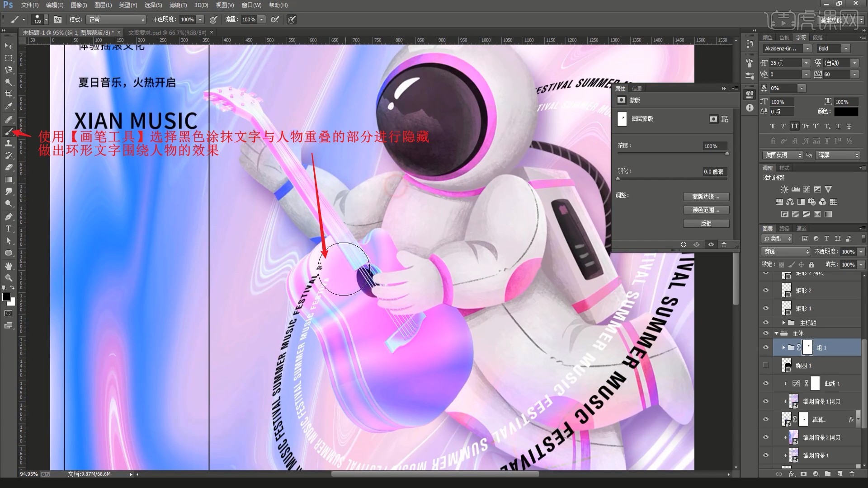Screen dimensions: 868x488
Task: Open the layer blend mode 穿透 dropdown
Action: [x=786, y=251]
